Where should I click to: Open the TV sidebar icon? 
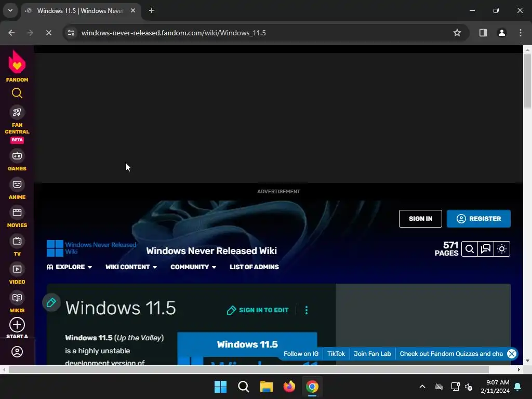[17, 241]
